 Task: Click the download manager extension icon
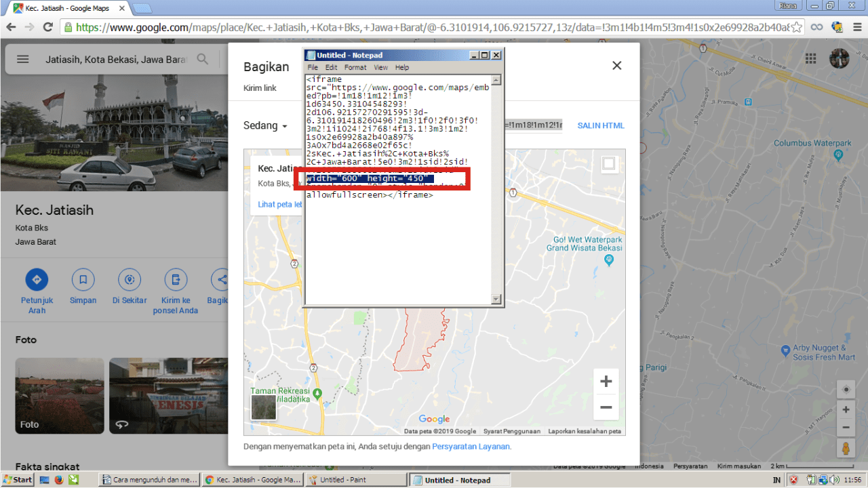(837, 27)
